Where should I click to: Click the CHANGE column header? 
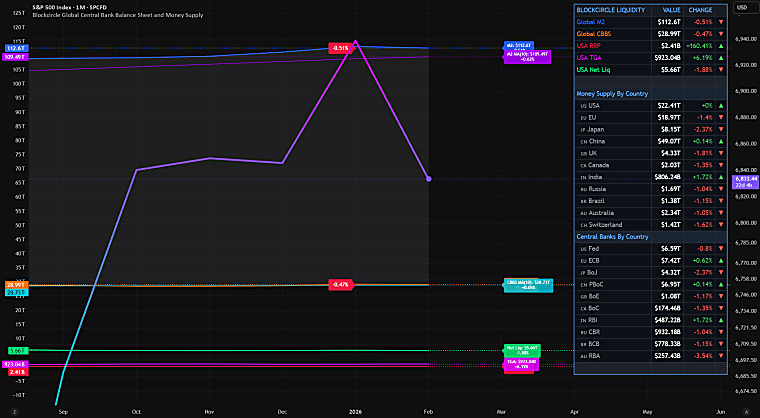[700, 10]
